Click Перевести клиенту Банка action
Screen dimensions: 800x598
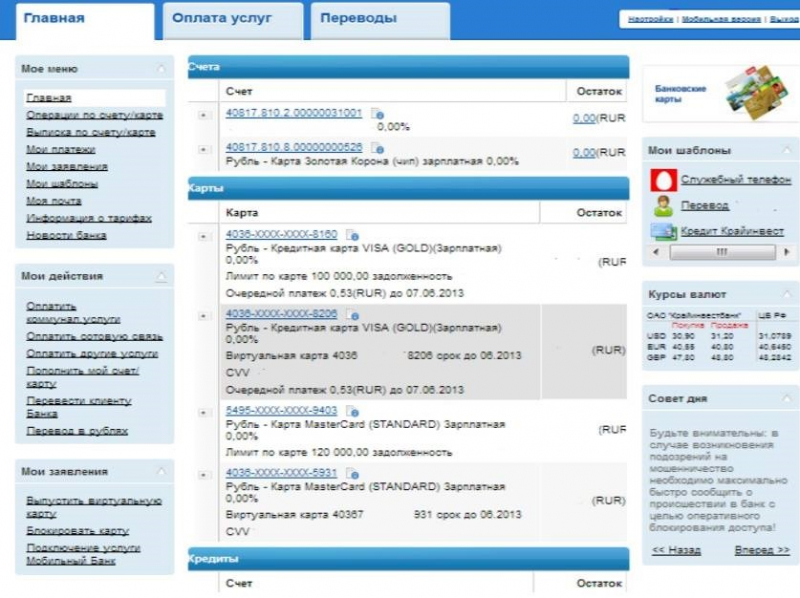pos(79,407)
